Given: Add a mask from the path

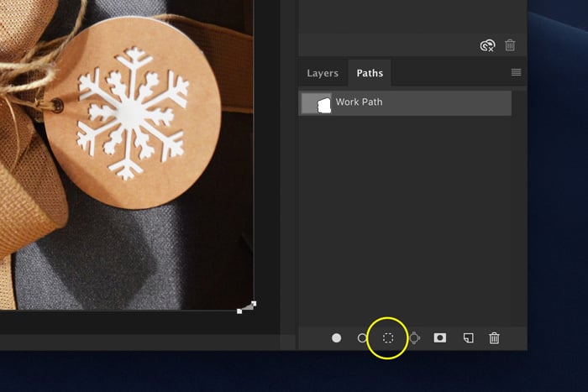Looking at the screenshot, I should (x=440, y=338).
